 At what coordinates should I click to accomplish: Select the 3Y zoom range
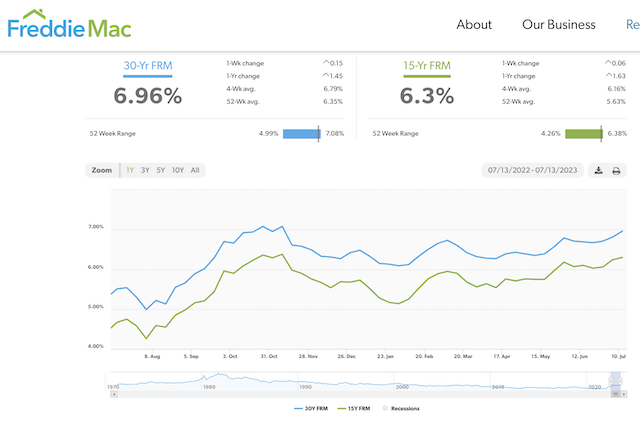coord(145,170)
